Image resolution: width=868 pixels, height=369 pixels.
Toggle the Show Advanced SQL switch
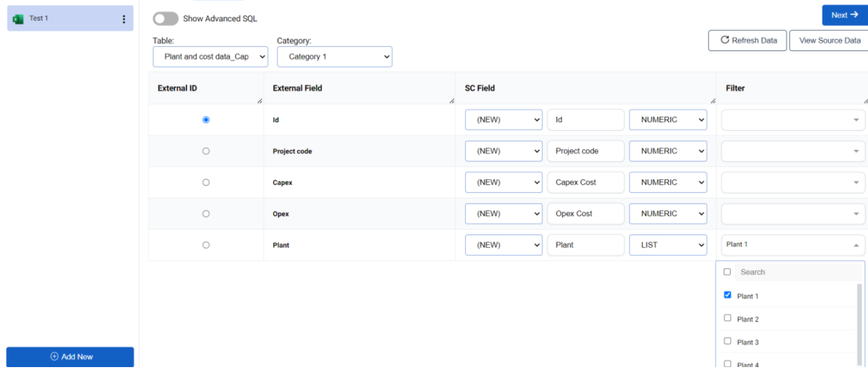tap(166, 18)
